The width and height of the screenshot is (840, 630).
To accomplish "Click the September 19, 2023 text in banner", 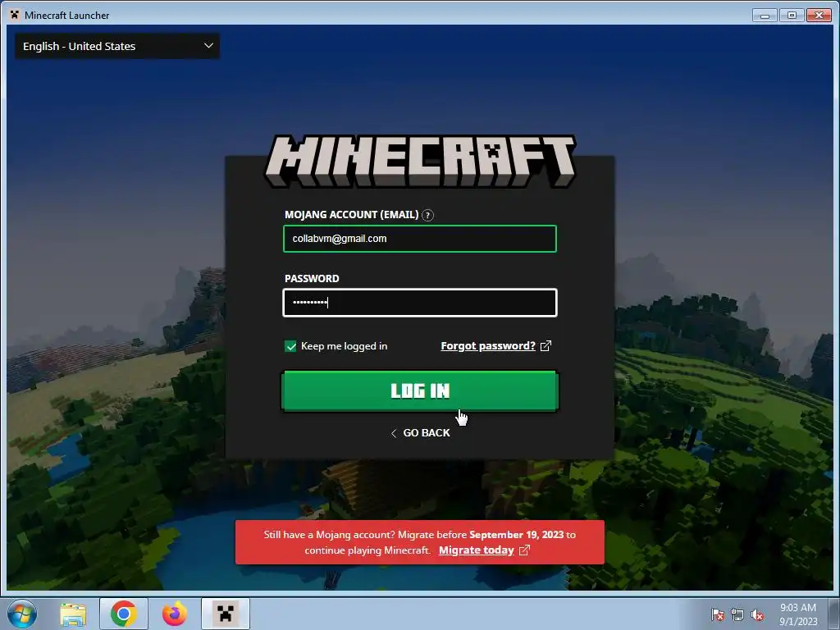I will (x=517, y=535).
